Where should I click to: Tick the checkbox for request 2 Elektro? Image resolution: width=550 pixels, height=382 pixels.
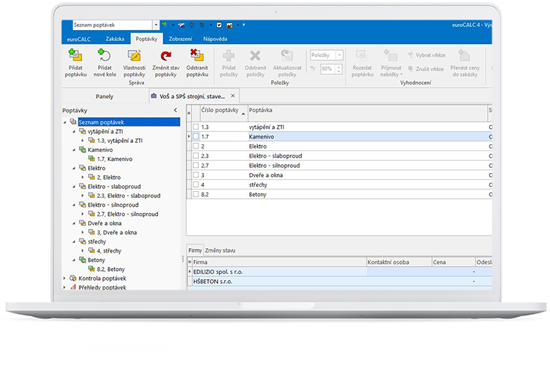click(196, 146)
